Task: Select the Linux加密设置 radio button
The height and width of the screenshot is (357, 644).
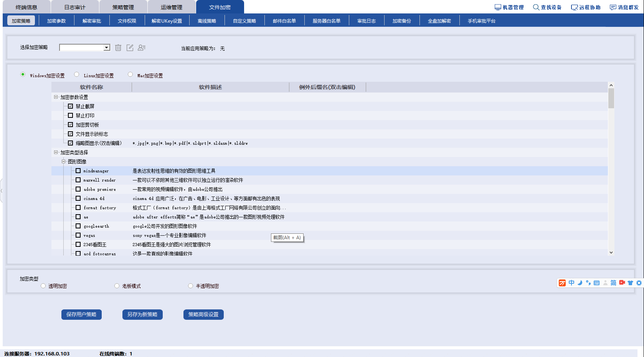Action: pyautogui.click(x=77, y=74)
